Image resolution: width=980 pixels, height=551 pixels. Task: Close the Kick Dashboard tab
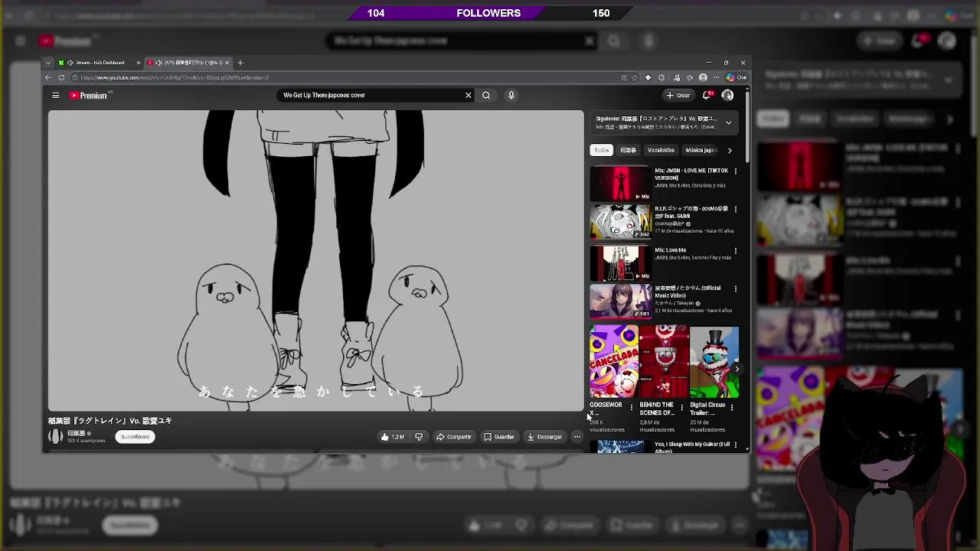coord(139,63)
